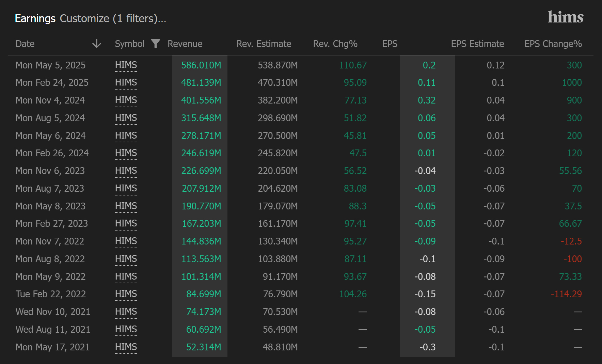Sort by Rev. Estimate column header
Screen dimensions: 602x364
(x=264, y=44)
